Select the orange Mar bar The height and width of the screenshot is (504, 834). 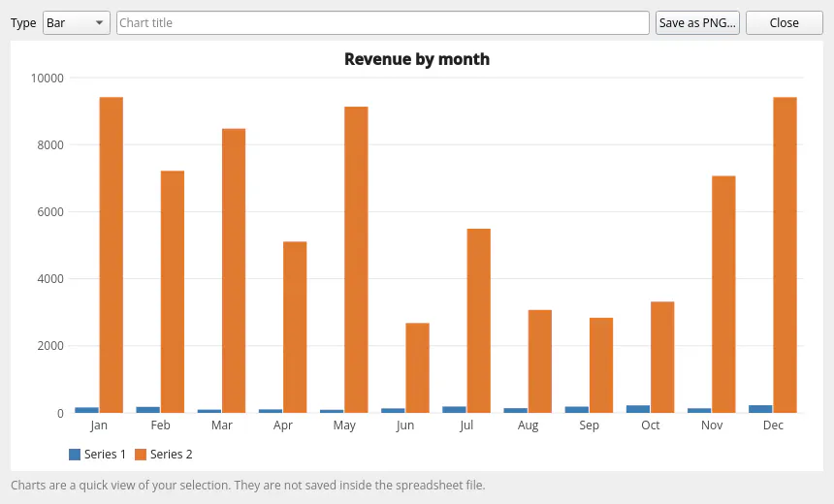coord(234,270)
